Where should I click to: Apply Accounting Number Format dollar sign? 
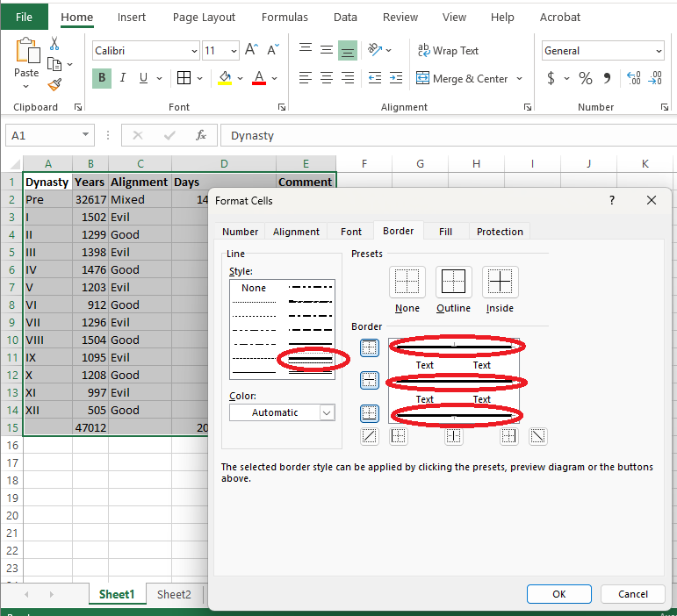pyautogui.click(x=551, y=78)
